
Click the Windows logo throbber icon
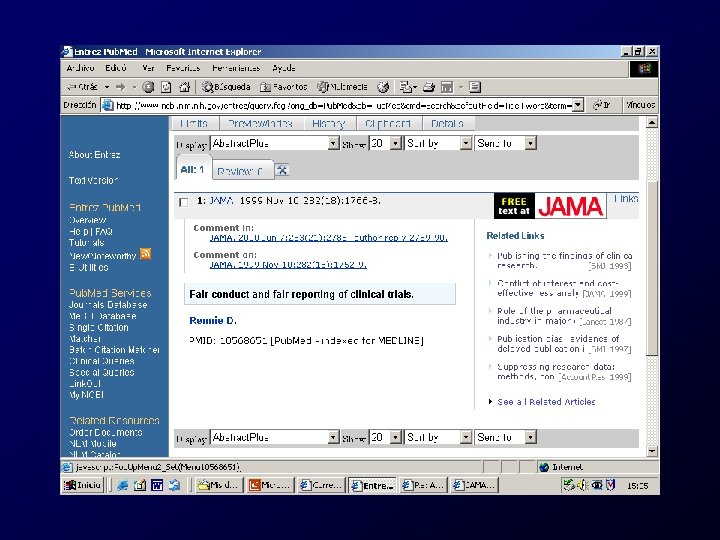(x=644, y=69)
